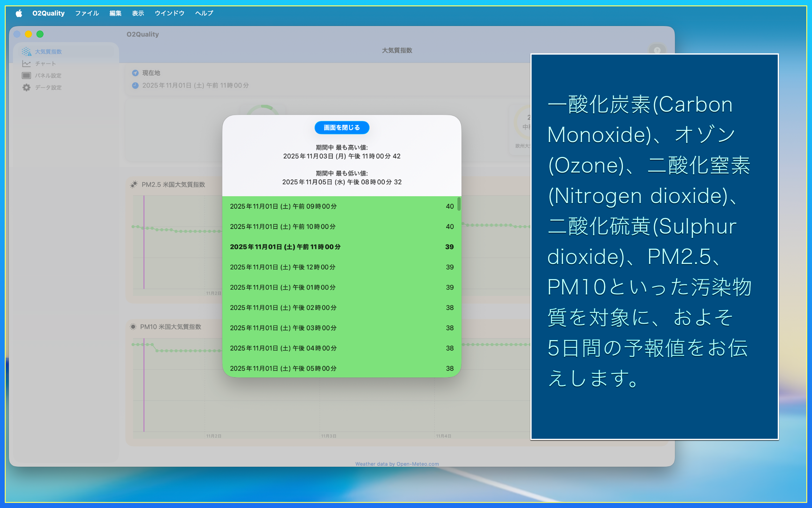Select チャート in the sidebar

(46, 63)
